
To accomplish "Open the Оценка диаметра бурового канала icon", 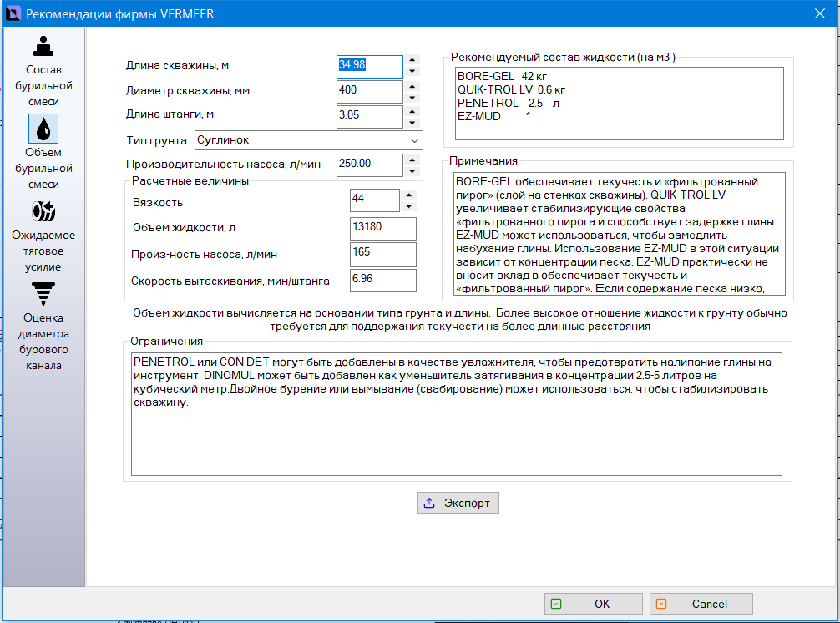I will pyautogui.click(x=43, y=294).
